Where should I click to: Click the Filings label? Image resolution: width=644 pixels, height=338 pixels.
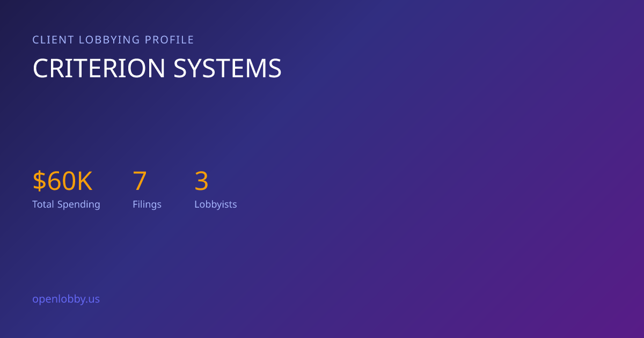pyautogui.click(x=147, y=204)
